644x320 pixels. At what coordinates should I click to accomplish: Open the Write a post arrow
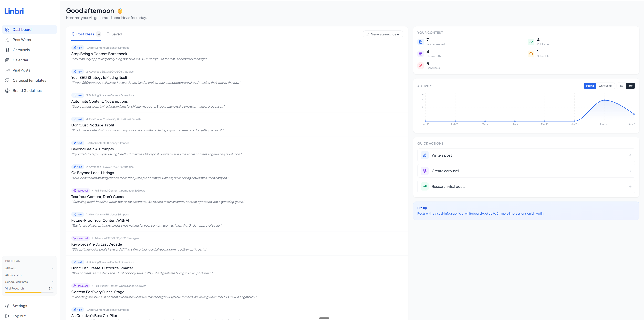[x=630, y=155]
